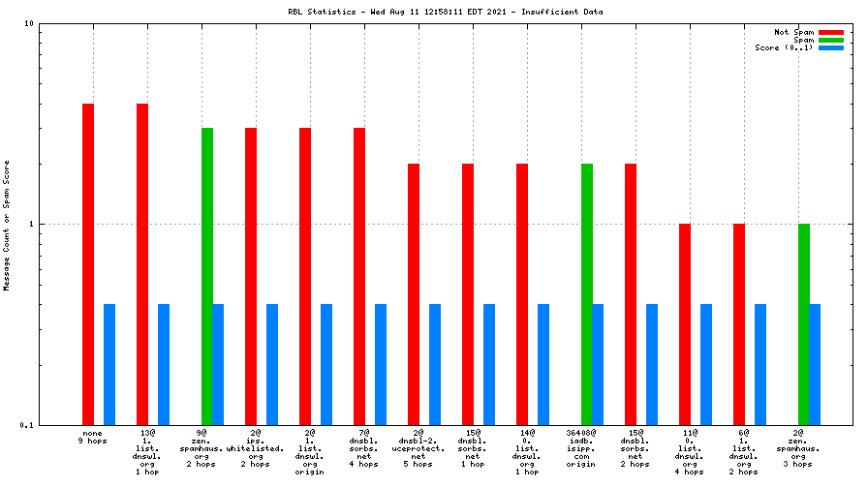Image resolution: width=868 pixels, height=488 pixels.
Task: Click the '0.1' tick label on the y-axis
Action: point(27,425)
